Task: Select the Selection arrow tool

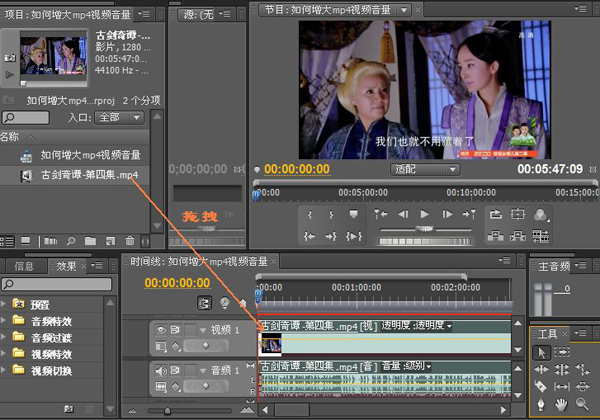Action: [541, 352]
